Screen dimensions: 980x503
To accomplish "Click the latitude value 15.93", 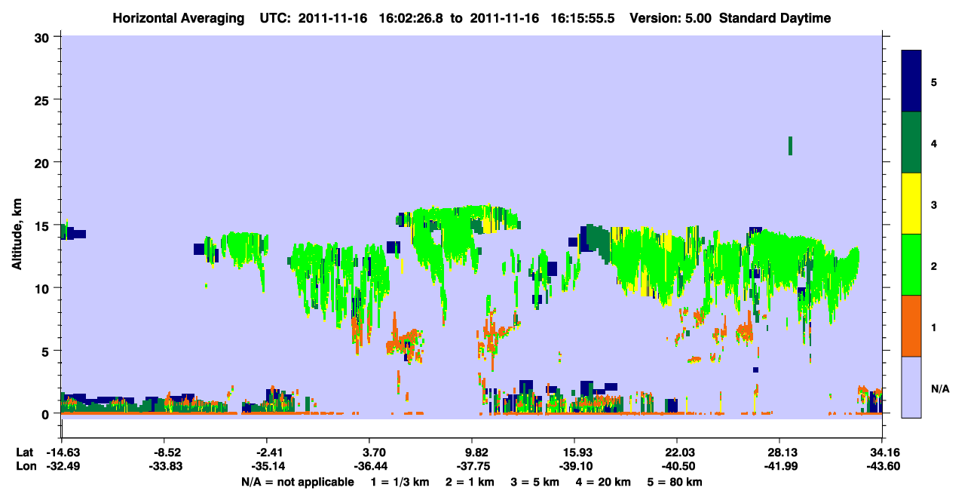I will pos(574,453).
